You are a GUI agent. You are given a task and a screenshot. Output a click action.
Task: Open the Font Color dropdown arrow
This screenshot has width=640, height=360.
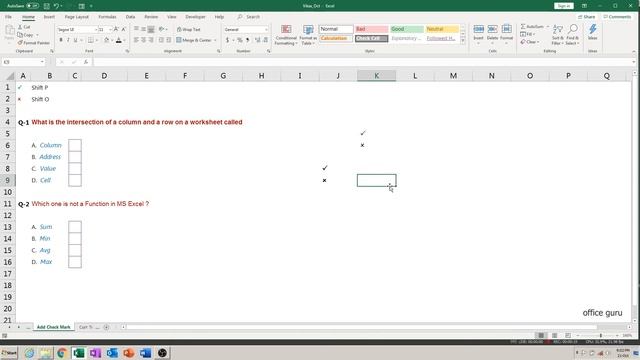[124, 40]
